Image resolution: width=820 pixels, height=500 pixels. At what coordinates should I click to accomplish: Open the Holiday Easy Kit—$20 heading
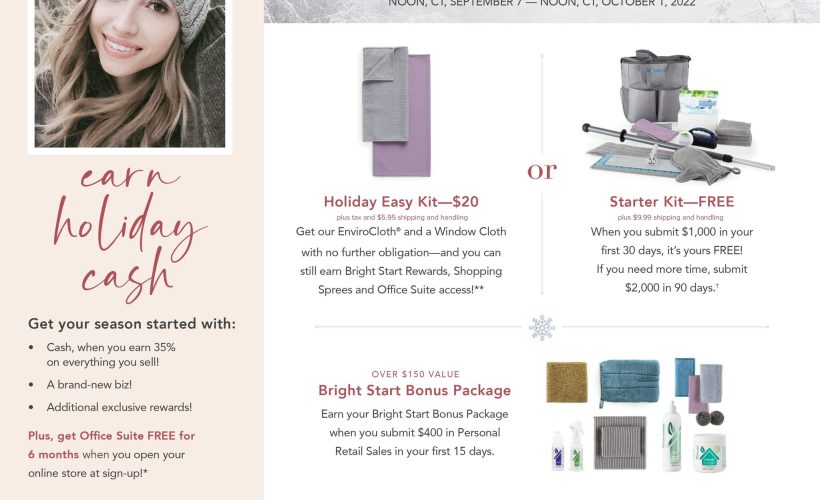tap(401, 201)
